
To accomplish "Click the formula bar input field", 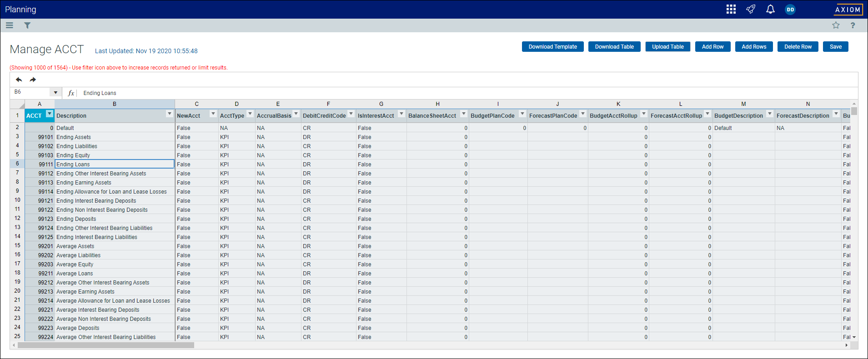I will point(468,93).
